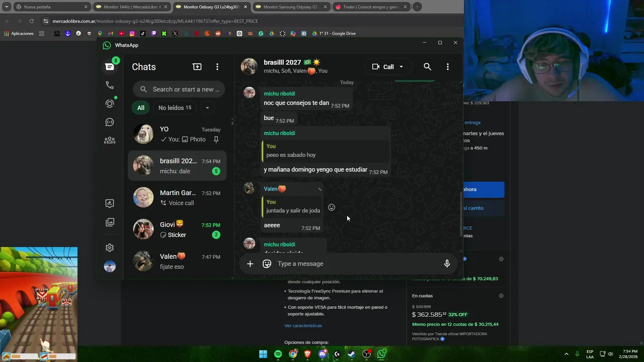The image size is (644, 362).
Task: Open the YO pinned chat
Action: tap(177, 134)
